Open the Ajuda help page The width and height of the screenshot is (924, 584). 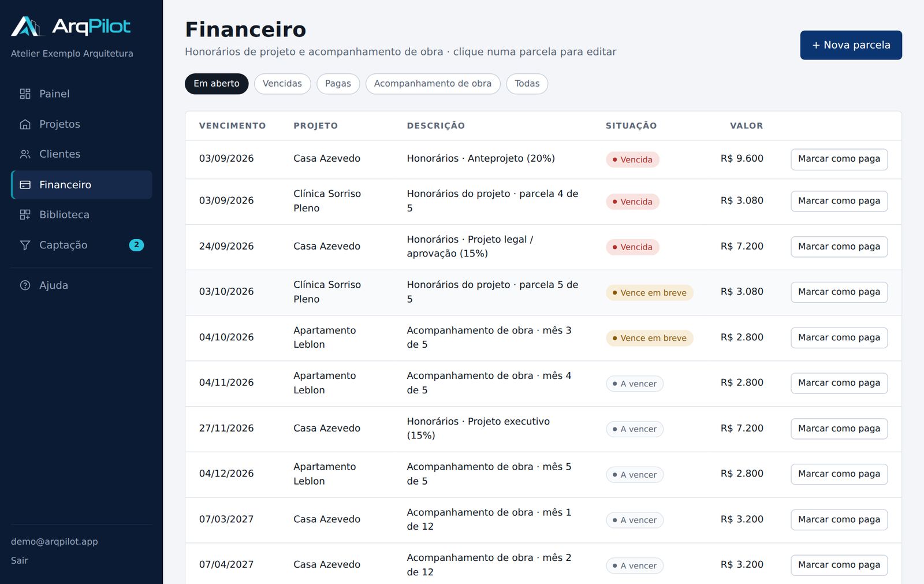pyautogui.click(x=81, y=285)
